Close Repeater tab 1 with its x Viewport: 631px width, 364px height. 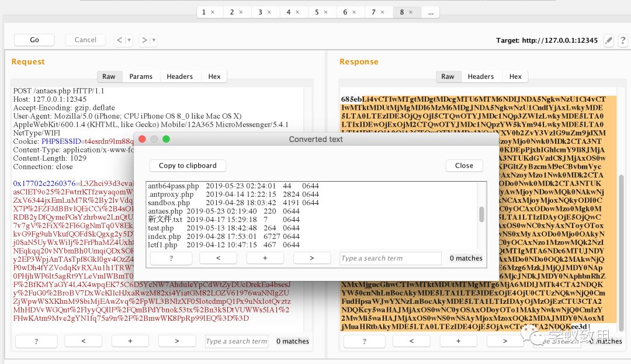pyautogui.click(x=213, y=12)
